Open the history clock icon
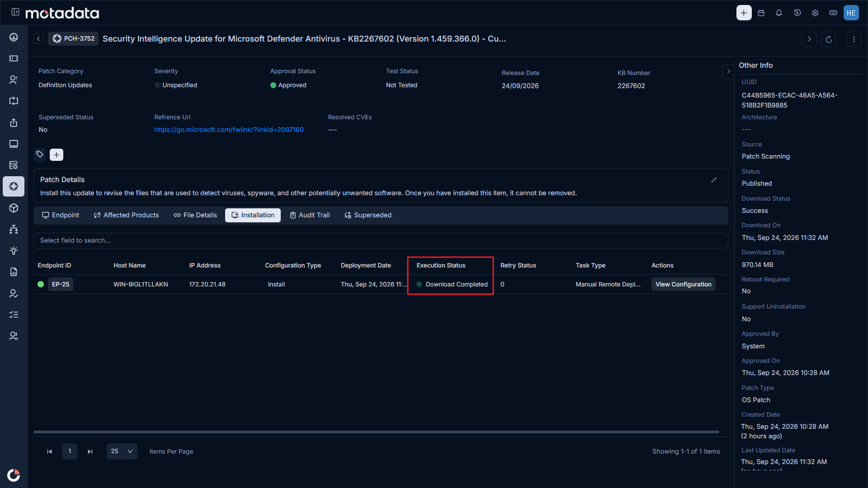Viewport: 868px width, 488px height. (x=797, y=13)
